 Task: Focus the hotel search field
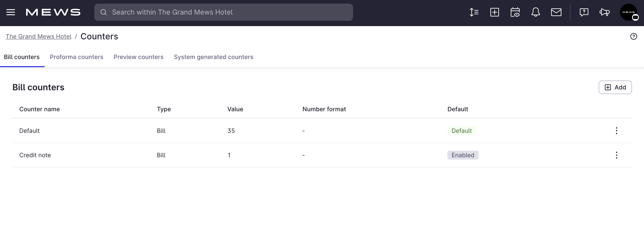(224, 12)
